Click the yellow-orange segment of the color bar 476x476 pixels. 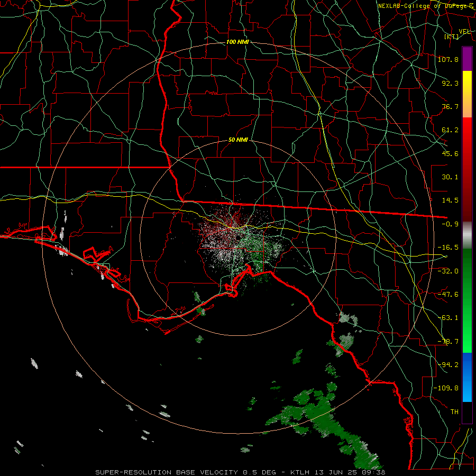click(x=467, y=94)
